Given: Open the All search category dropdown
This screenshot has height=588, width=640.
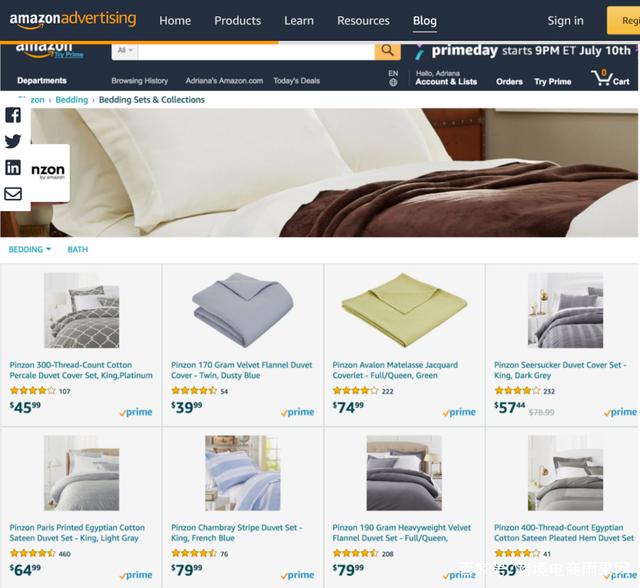Looking at the screenshot, I should [x=125, y=51].
